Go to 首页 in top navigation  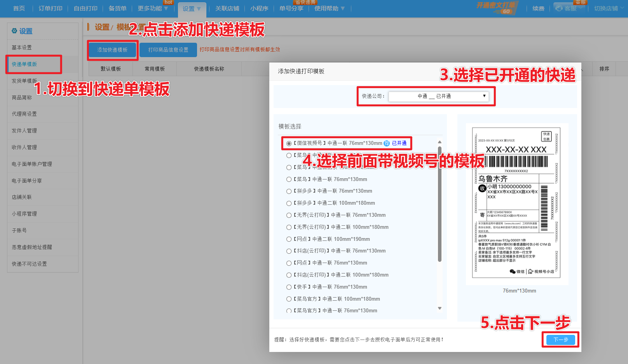click(19, 9)
